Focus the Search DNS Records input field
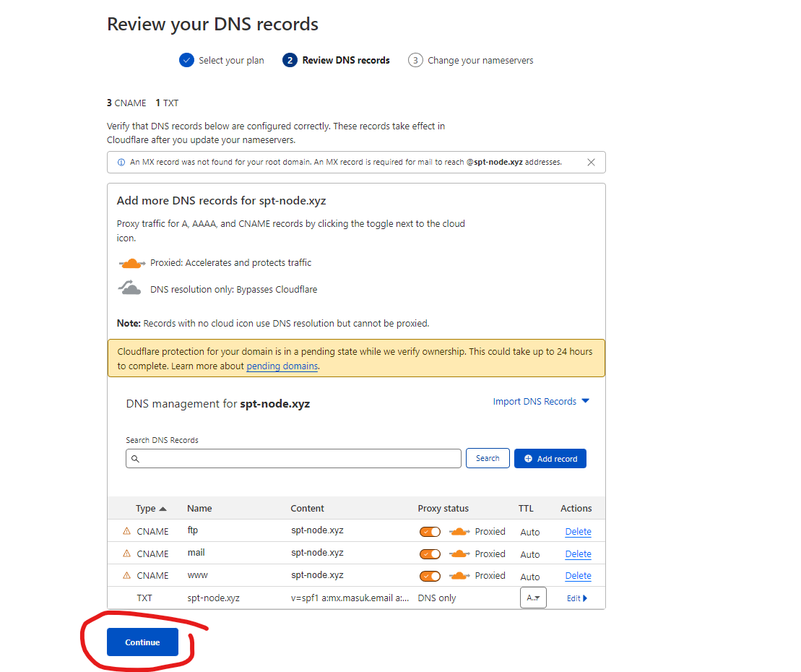This screenshot has height=672, width=801. coord(293,458)
